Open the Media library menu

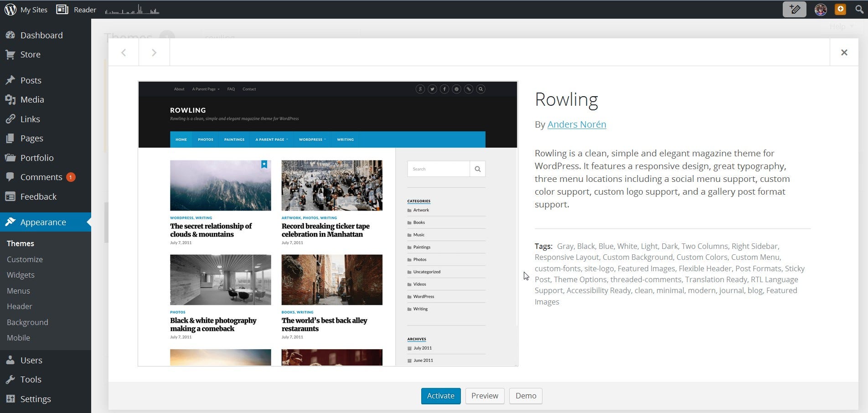pos(32,99)
